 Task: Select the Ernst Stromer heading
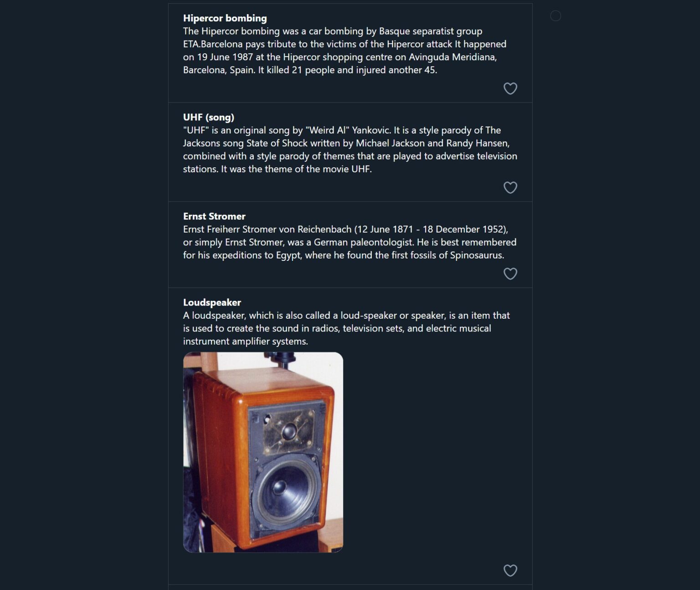coord(214,216)
